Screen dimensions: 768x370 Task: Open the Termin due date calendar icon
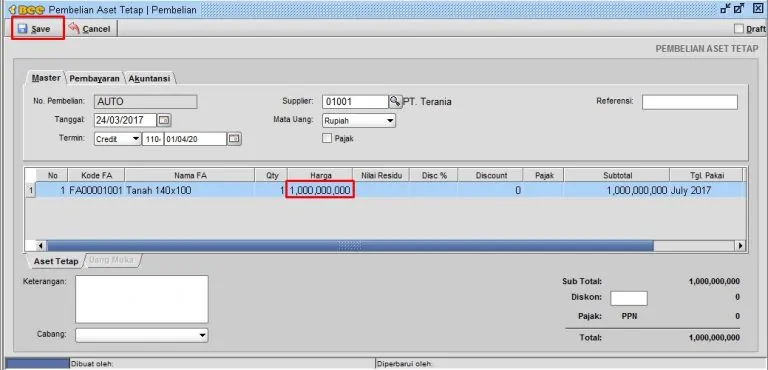point(235,139)
